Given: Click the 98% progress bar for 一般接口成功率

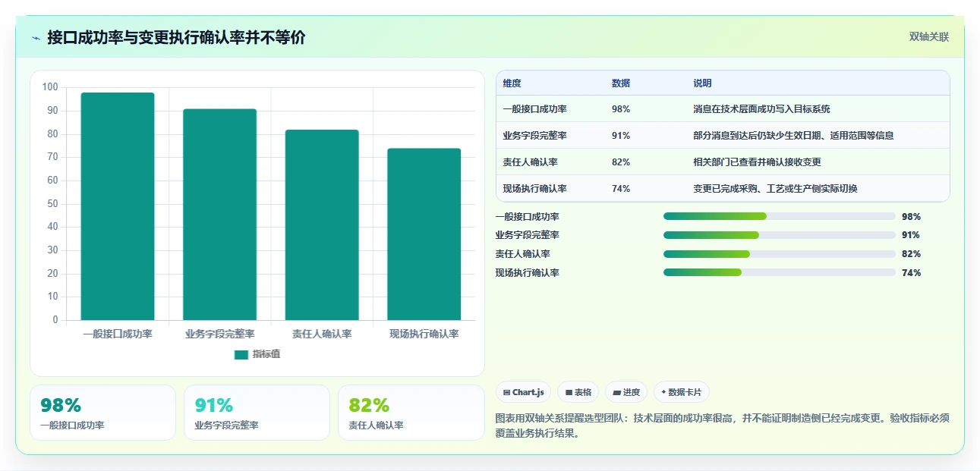Looking at the screenshot, I should 780,216.
